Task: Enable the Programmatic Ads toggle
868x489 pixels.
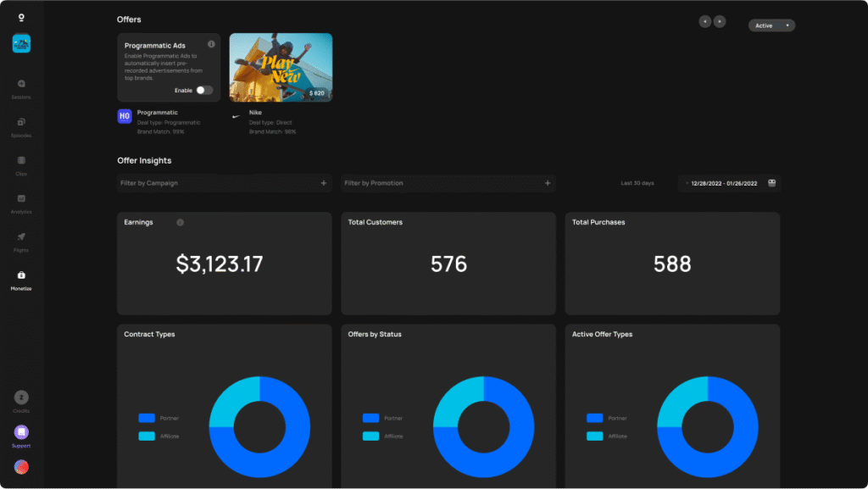Action: [x=203, y=90]
